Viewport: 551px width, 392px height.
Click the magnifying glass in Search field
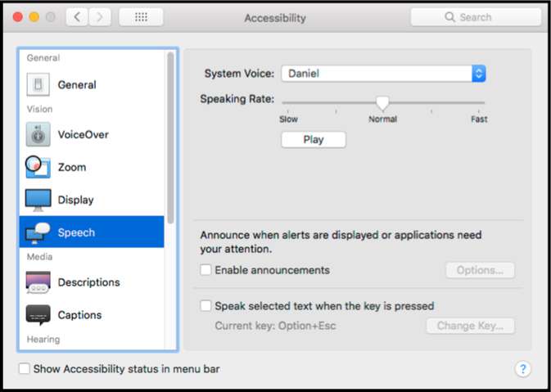(449, 17)
